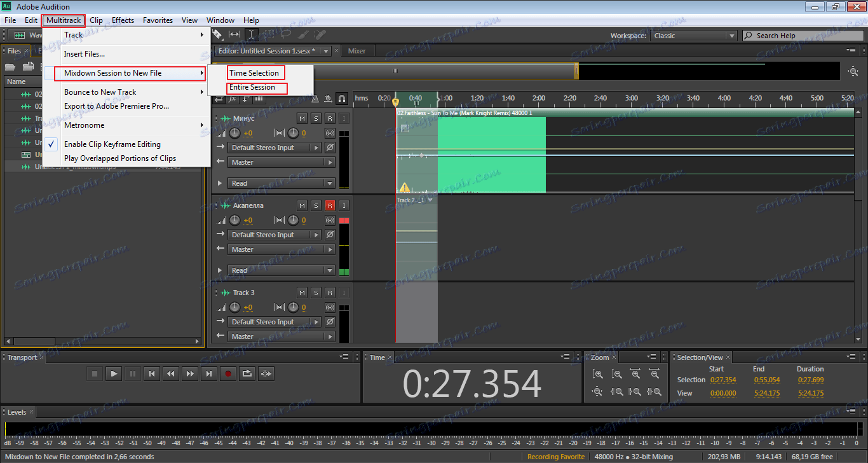Open Track 3 Default Stereo Input dropdown
868x463 pixels.
point(275,322)
